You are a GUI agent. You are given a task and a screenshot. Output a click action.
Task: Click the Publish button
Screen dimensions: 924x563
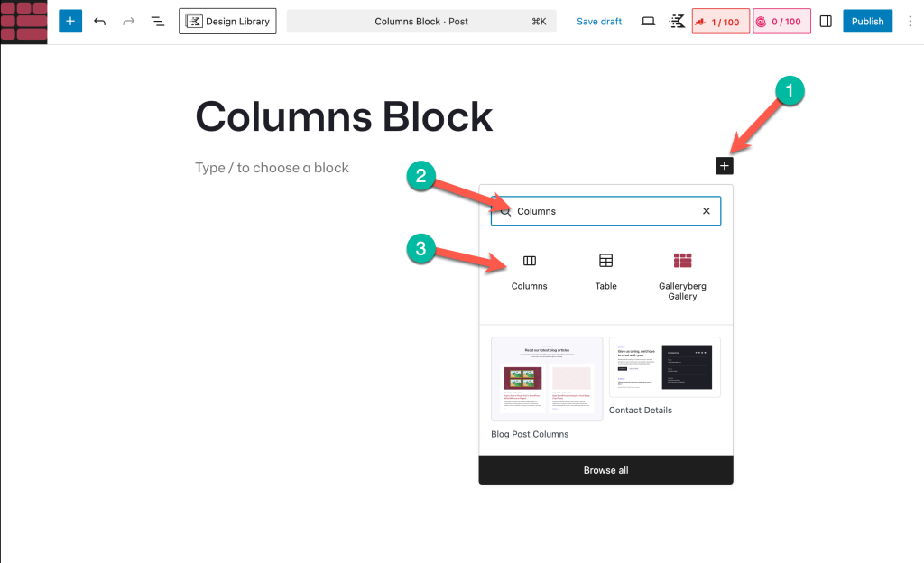pyautogui.click(x=867, y=21)
